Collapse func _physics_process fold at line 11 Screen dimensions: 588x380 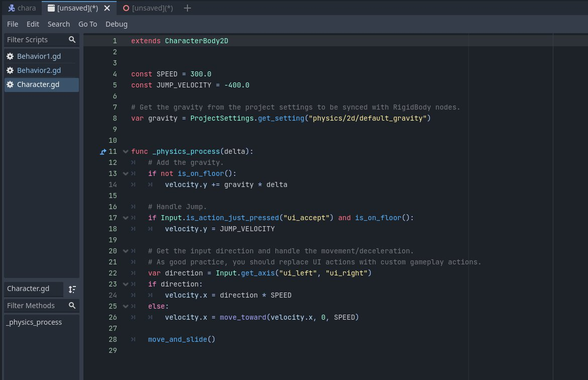pos(125,152)
